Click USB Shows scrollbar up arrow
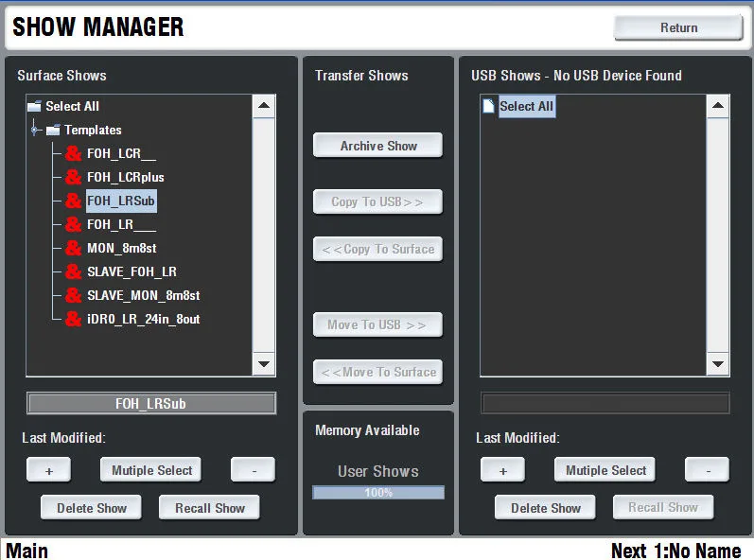754x560 pixels. click(718, 106)
